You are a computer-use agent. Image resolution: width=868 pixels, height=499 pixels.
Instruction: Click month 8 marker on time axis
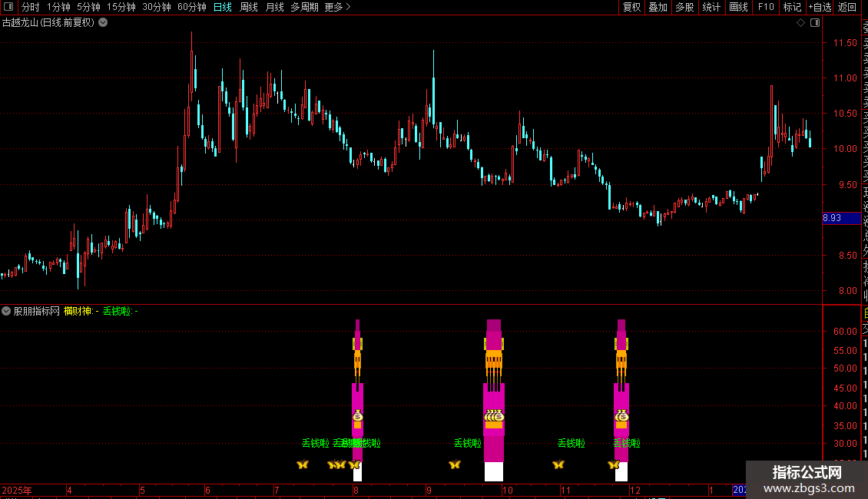point(356,491)
